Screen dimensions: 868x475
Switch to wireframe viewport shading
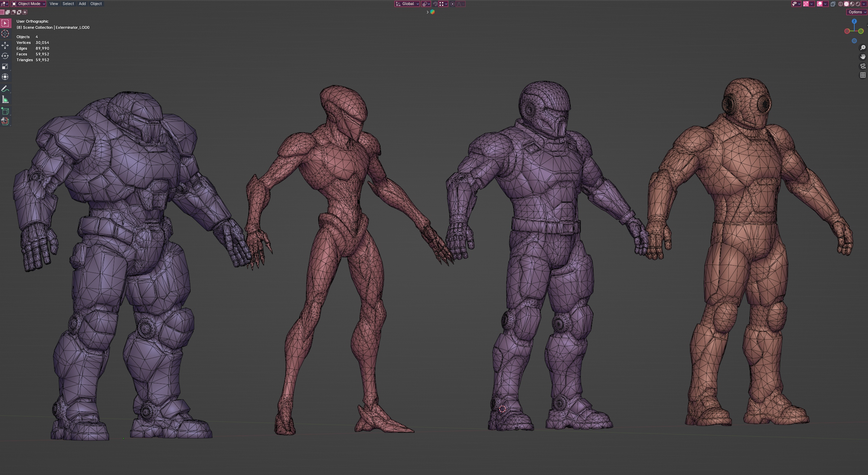click(x=841, y=4)
